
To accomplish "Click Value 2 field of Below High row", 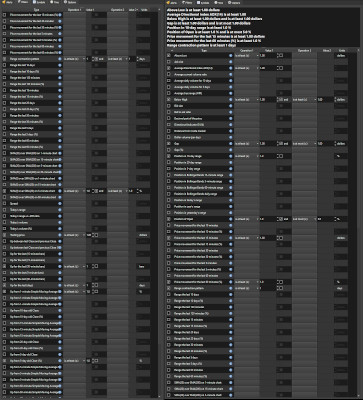I will click(325, 100).
